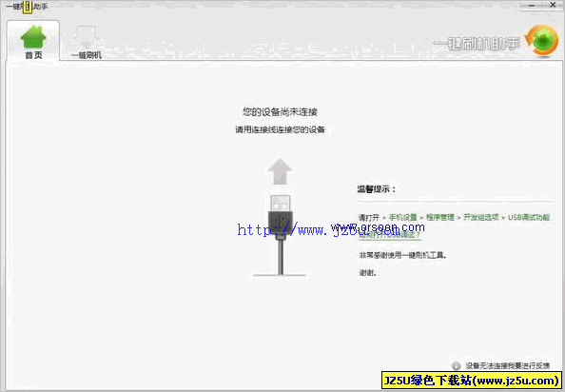Open the 如何打开USB调试 help link
Screen dimensions: 565x392
click(390, 235)
